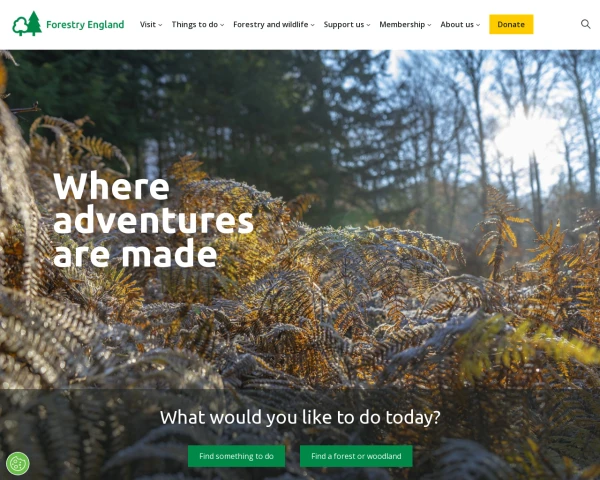Click Find a forest or woodland
The height and width of the screenshot is (480, 600).
coord(356,456)
